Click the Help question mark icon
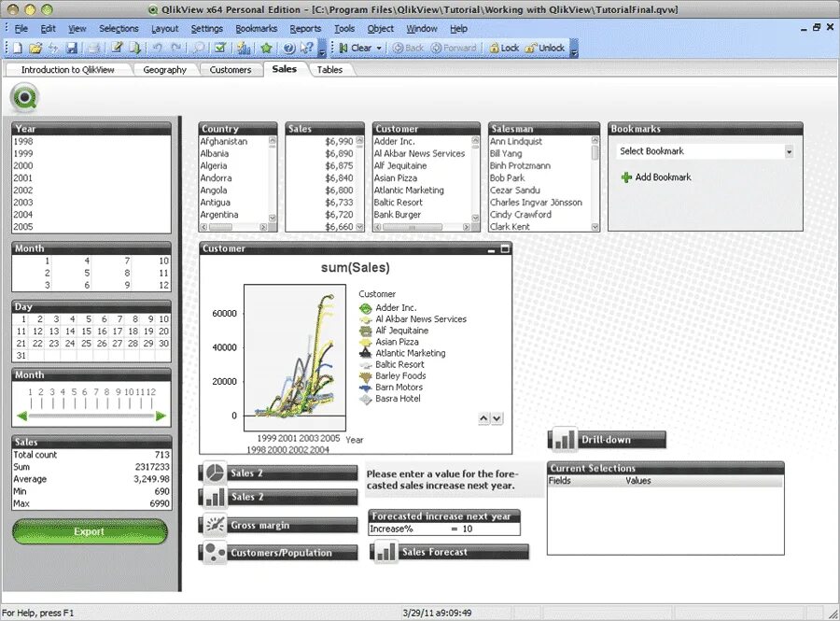Screen dimensions: 840x621 click(x=288, y=48)
